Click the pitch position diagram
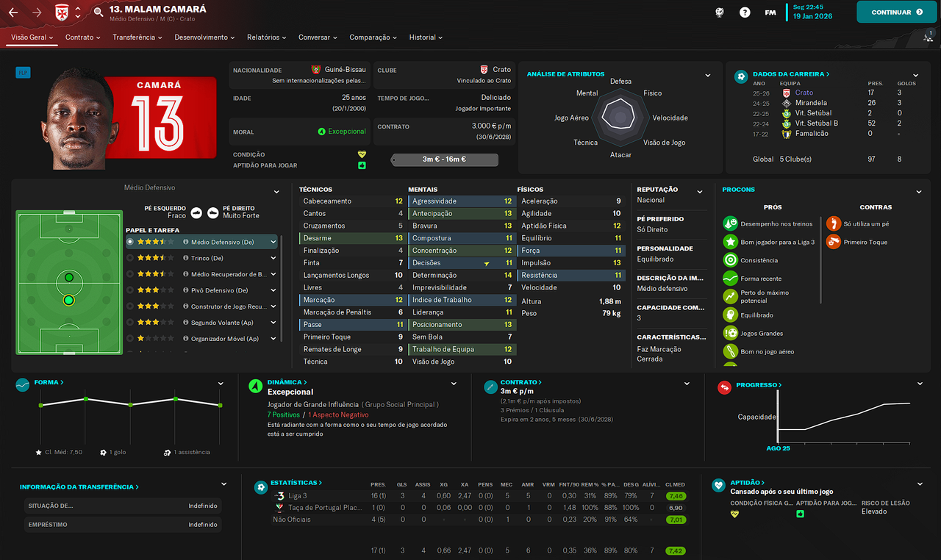This screenshot has height=560, width=941. (69, 282)
